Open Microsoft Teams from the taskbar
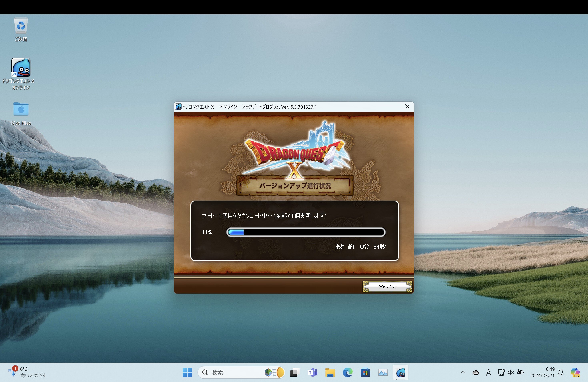The height and width of the screenshot is (382, 588). click(313, 372)
